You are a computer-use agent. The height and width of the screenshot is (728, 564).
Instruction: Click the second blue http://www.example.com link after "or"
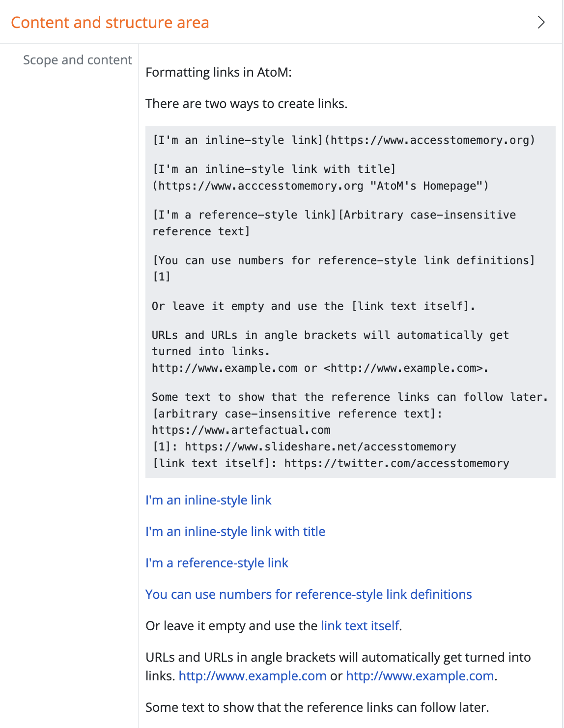(420, 676)
